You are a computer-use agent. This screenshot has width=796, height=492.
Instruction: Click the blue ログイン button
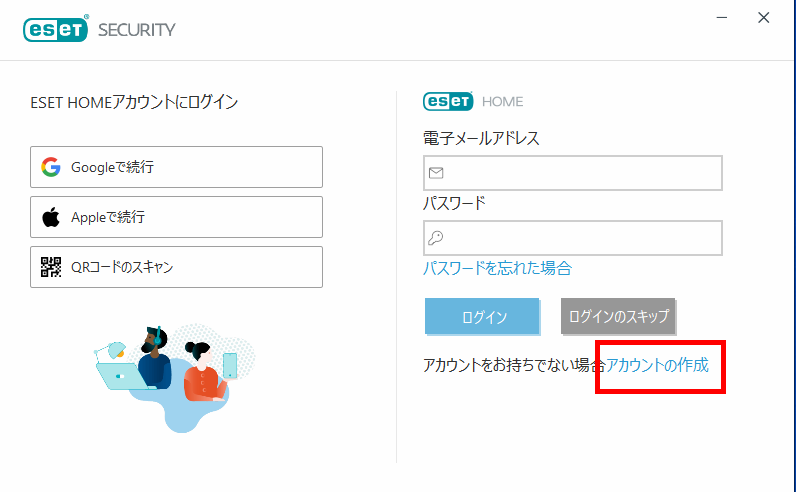click(482, 316)
